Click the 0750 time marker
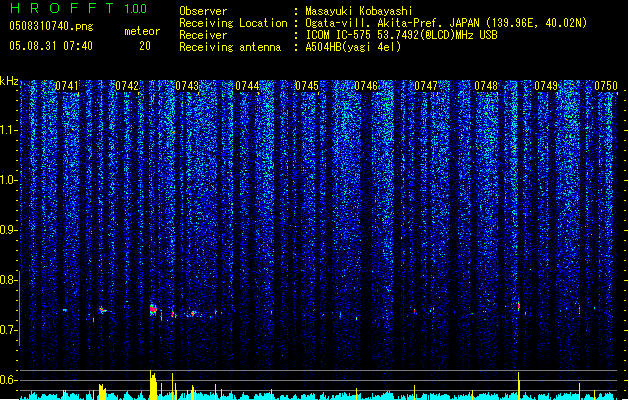Viewport: 629px width, 400px height. tap(606, 86)
